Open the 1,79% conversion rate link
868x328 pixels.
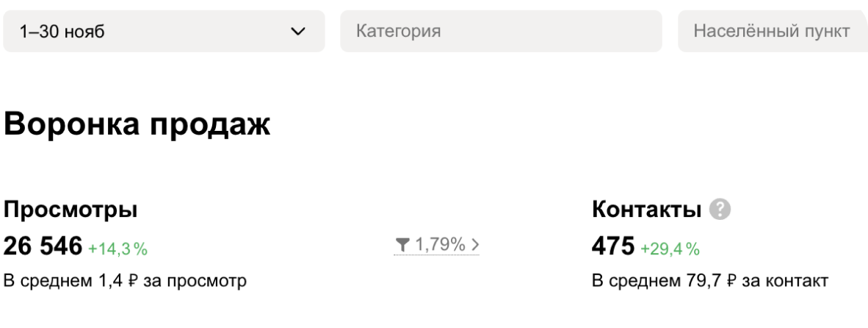[x=440, y=245]
